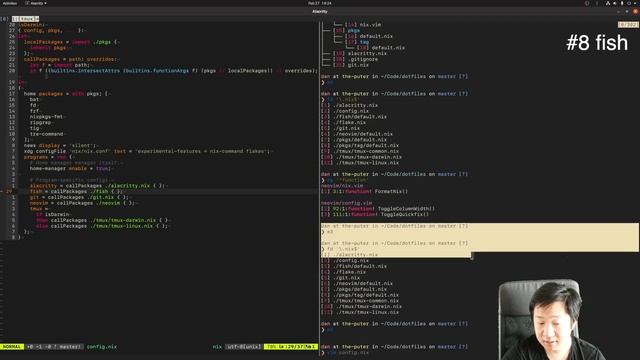640x360 pixels.
Task: Click the neovim/nix.vim grep result heading
Action: point(342,185)
